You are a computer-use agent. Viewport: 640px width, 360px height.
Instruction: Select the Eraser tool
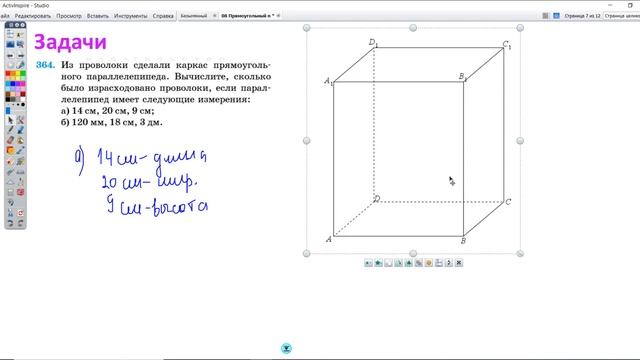click(10, 140)
